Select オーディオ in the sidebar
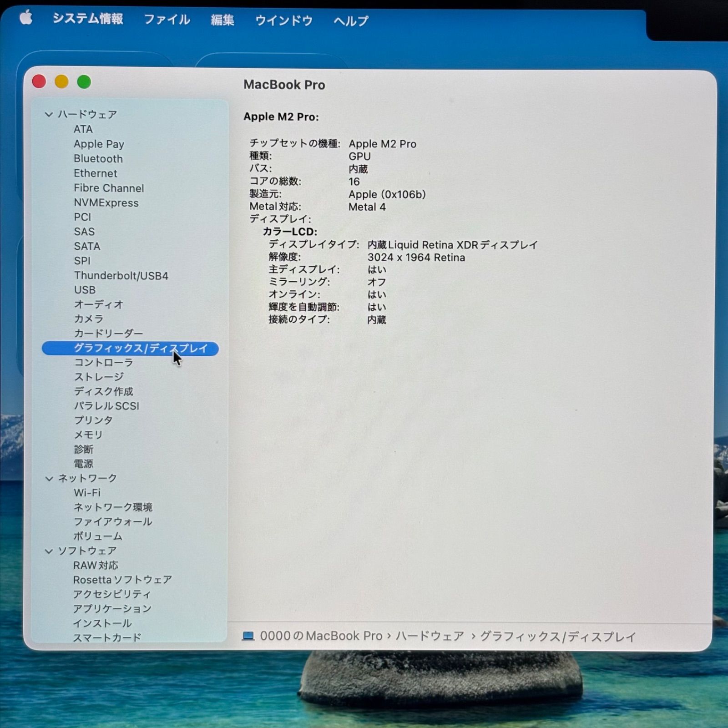The image size is (728, 728). [x=99, y=304]
